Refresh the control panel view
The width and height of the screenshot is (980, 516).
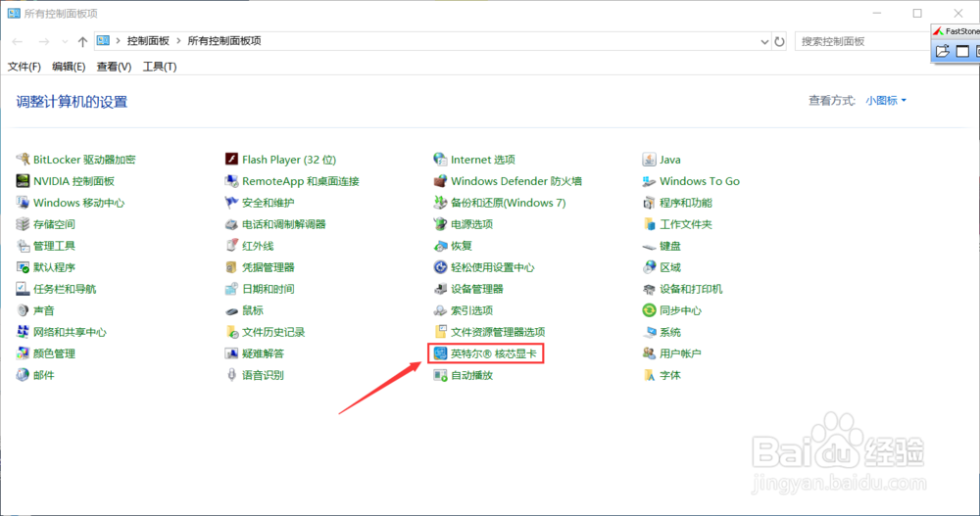(779, 42)
